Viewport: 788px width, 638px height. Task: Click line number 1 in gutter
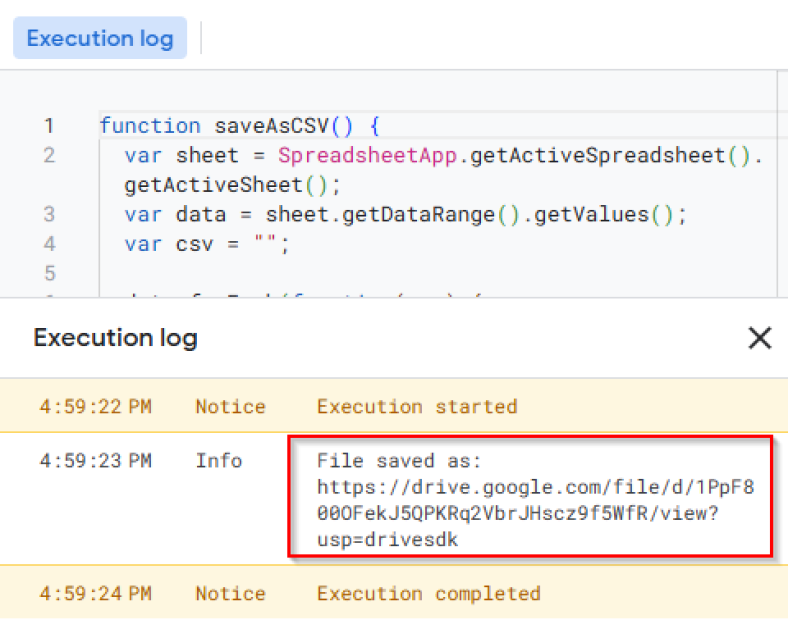(49, 126)
